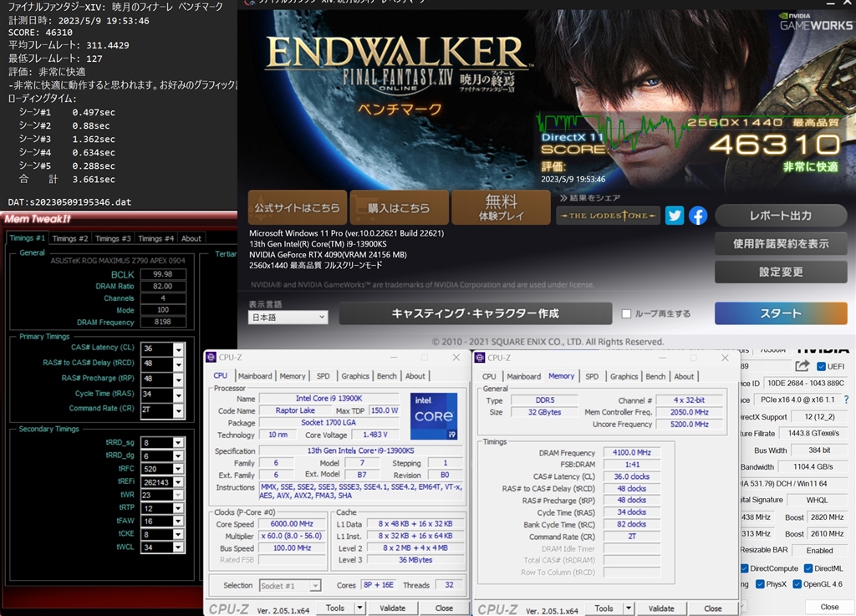This screenshot has height=616, width=856.
Task: Click Validate in left CPU-Z window
Action: 393,608
